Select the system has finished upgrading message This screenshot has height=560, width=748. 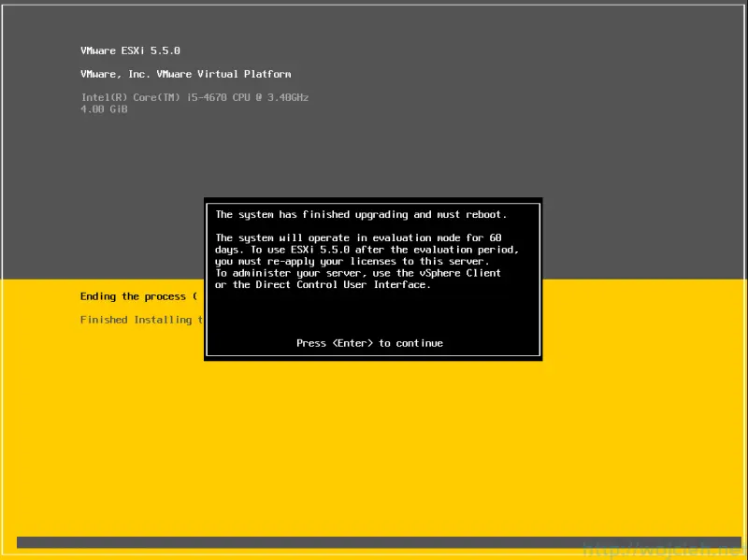click(360, 214)
